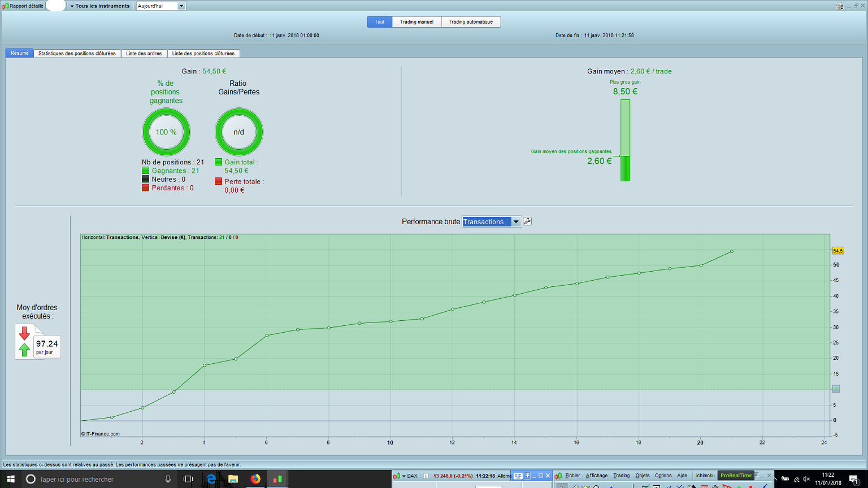Click the muted volume icon in system tray

tap(806, 480)
